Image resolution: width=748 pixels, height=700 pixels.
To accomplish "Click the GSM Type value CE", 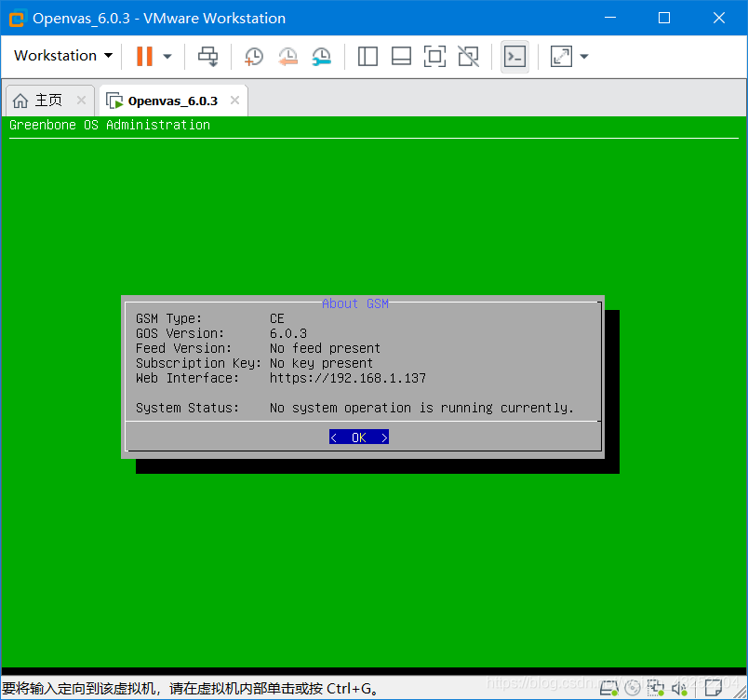I will click(276, 318).
